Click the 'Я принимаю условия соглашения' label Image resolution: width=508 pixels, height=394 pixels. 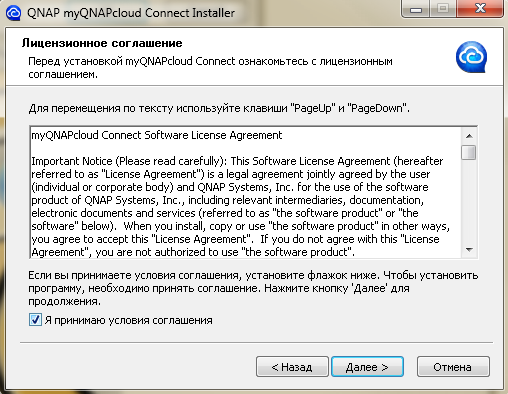pyautogui.click(x=129, y=320)
